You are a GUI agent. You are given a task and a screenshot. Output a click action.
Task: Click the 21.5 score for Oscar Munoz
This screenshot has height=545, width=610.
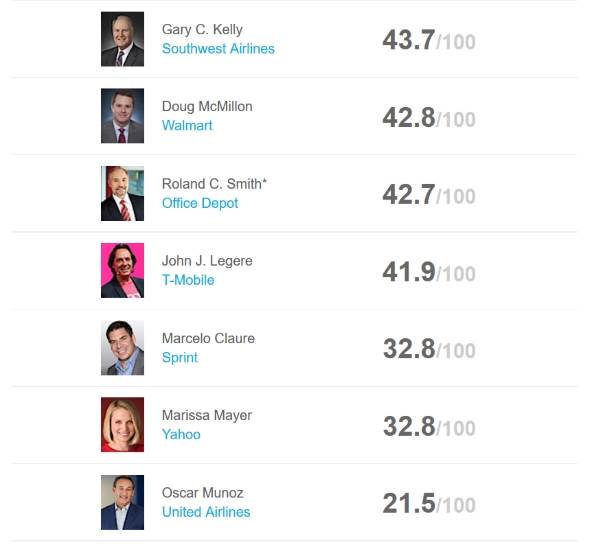pyautogui.click(x=408, y=503)
